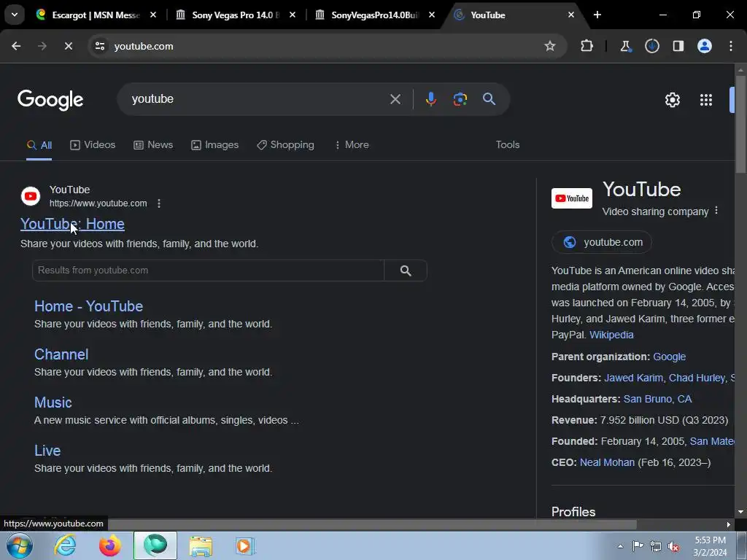Image resolution: width=747 pixels, height=560 pixels.
Task: Submit search with magnifier icon
Action: tap(489, 99)
